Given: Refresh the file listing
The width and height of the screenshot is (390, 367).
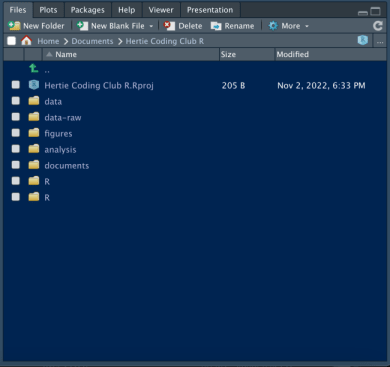Looking at the screenshot, I should pyautogui.click(x=378, y=26).
